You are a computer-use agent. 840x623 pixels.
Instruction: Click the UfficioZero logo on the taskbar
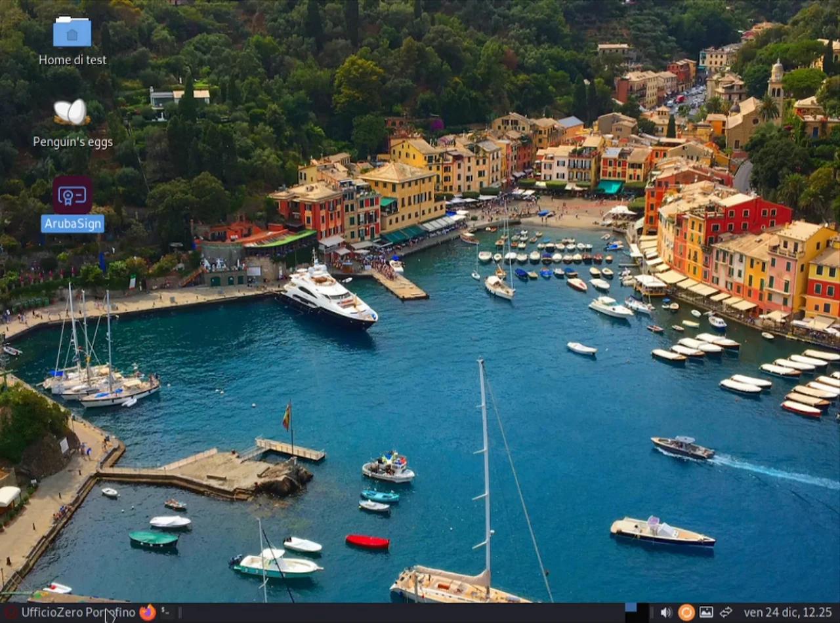pyautogui.click(x=9, y=612)
